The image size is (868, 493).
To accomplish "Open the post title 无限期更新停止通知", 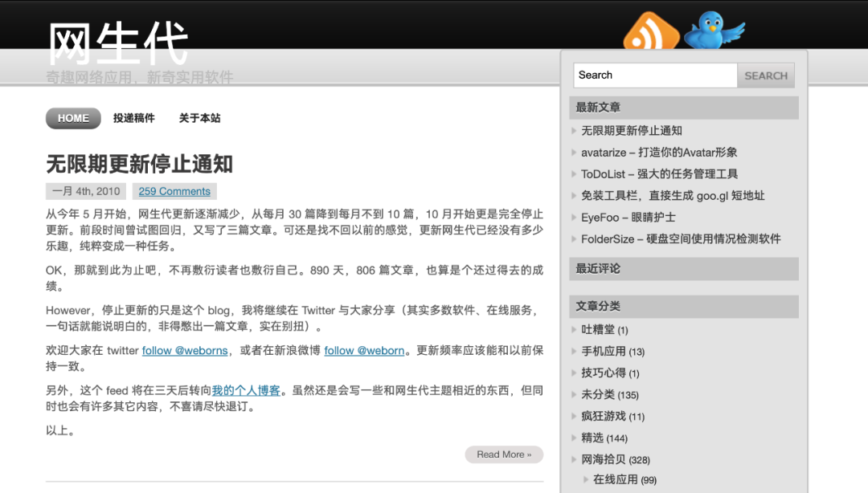I will pyautogui.click(x=139, y=164).
